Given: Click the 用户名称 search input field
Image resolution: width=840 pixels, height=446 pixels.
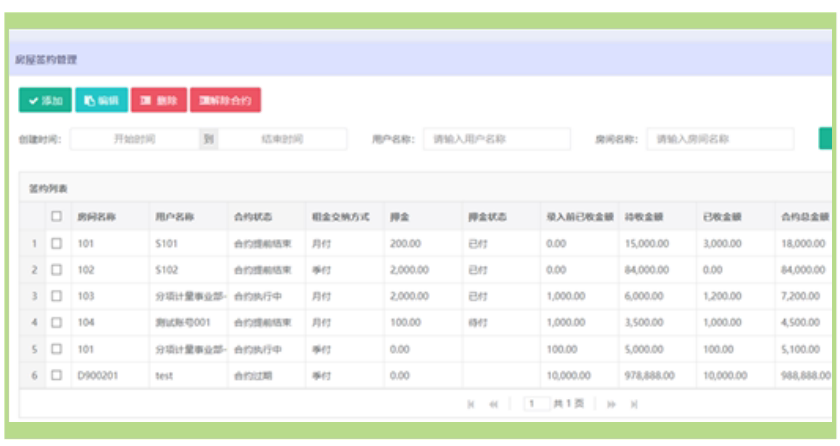Looking at the screenshot, I should coord(497,139).
